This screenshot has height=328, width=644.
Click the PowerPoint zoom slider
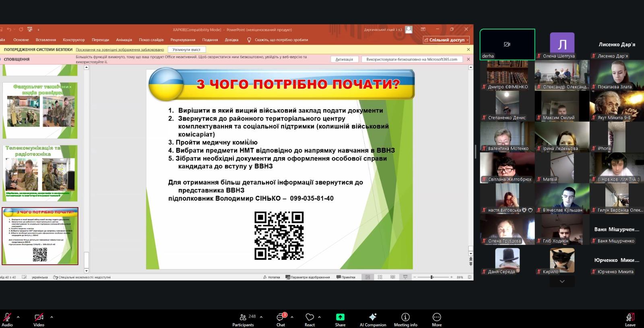432,277
